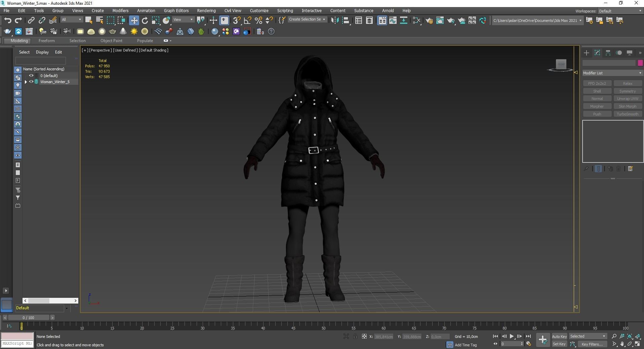Viewport: 644px width, 349px height.
Task: Open the Create tab in command panel
Action: [x=587, y=53]
